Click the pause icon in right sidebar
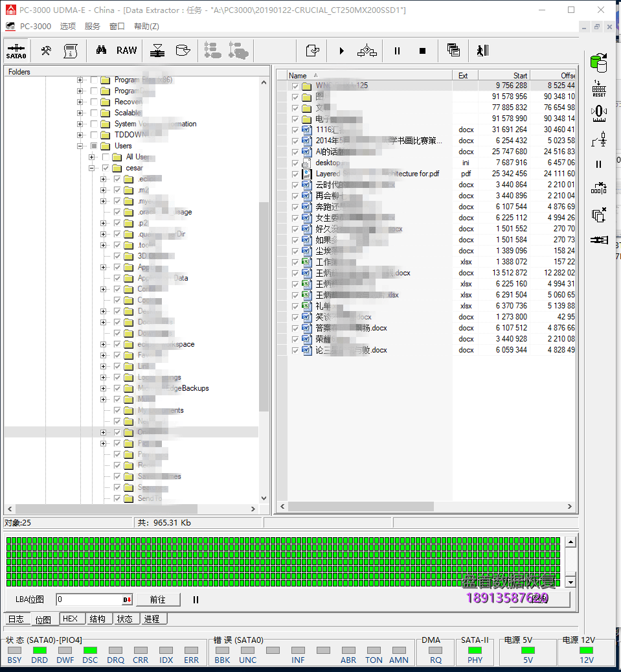The image size is (621, 672). pos(599,164)
